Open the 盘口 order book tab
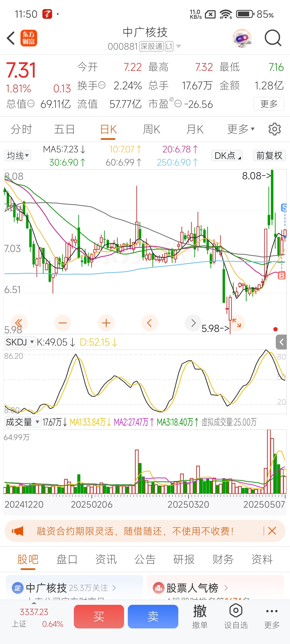 67,559
